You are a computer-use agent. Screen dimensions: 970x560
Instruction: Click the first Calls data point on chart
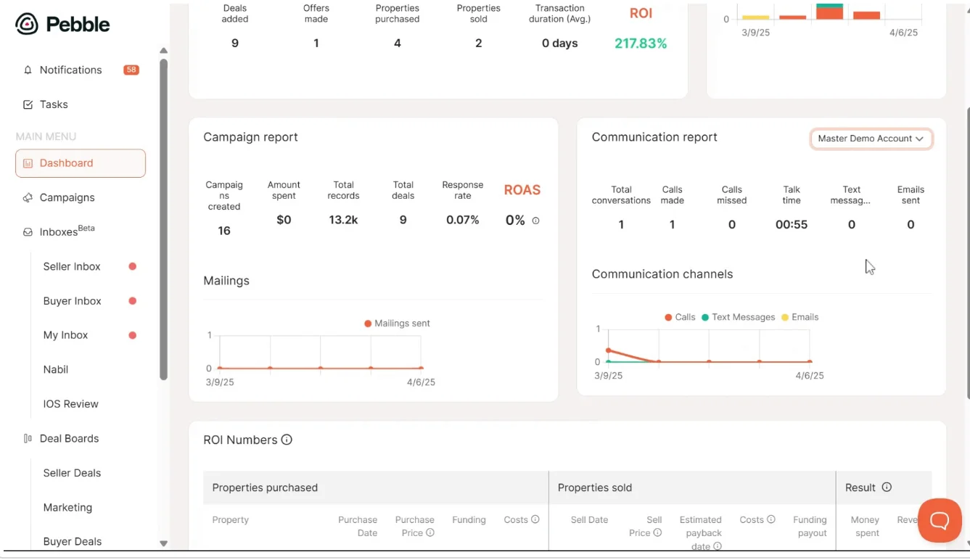click(x=609, y=350)
